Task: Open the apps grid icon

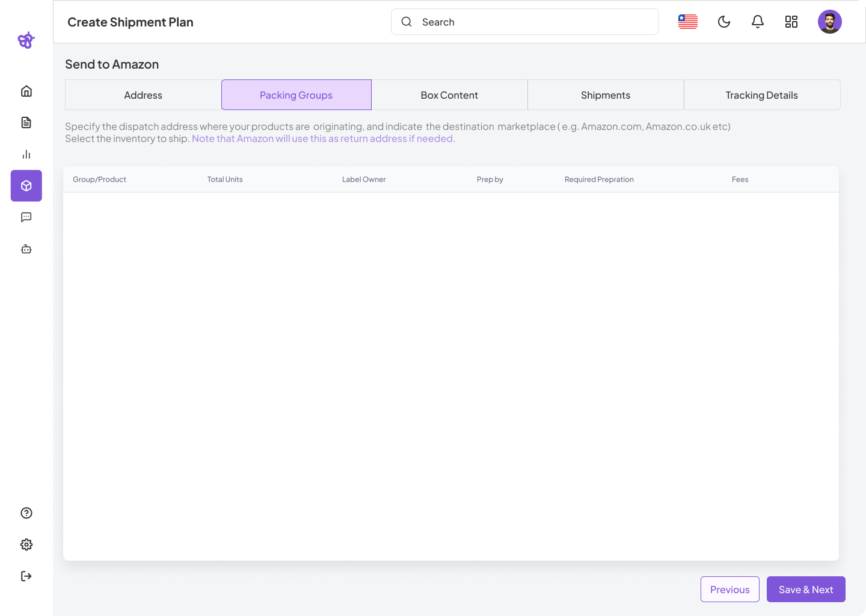Action: point(791,22)
